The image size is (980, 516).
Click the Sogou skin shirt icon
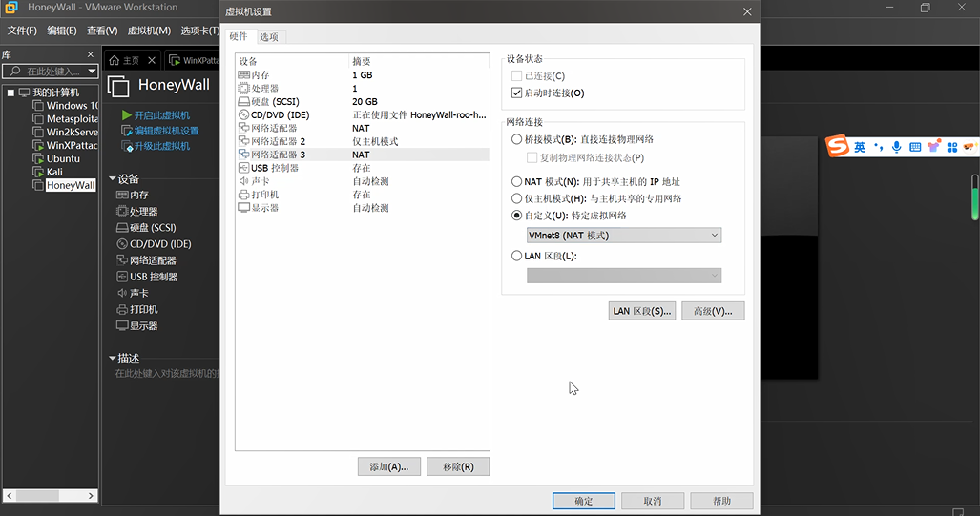click(934, 146)
